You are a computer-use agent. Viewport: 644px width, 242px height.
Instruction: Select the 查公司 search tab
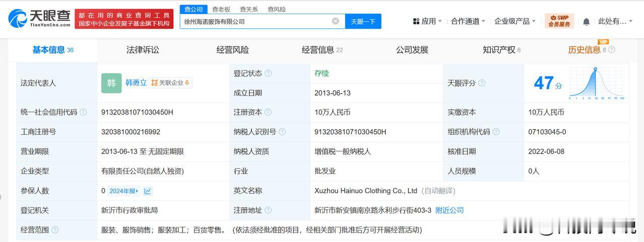[x=194, y=9]
